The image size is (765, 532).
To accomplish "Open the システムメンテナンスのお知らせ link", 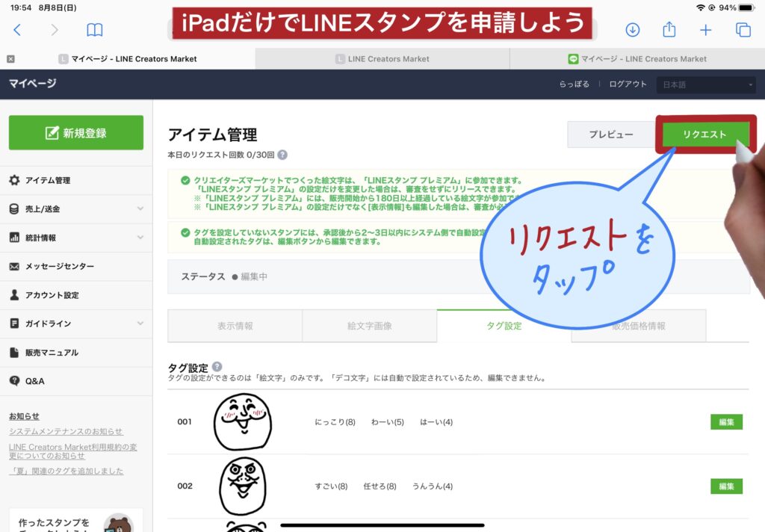I will click(x=66, y=431).
